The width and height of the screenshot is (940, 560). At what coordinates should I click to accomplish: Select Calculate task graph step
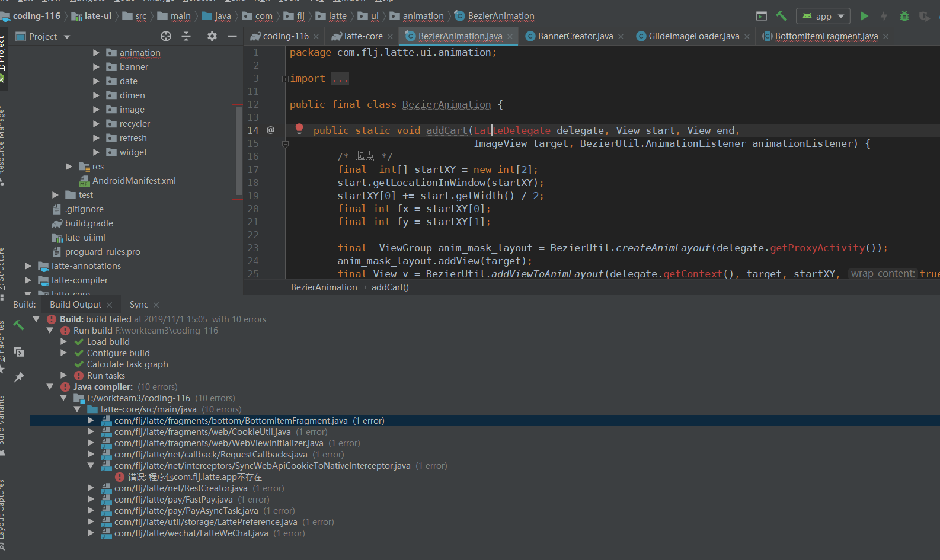127,364
